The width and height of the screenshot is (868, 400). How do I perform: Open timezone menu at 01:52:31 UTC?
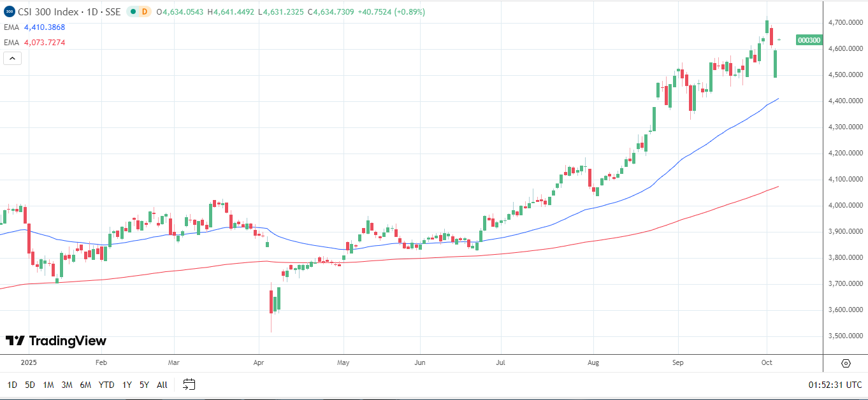[834, 385]
